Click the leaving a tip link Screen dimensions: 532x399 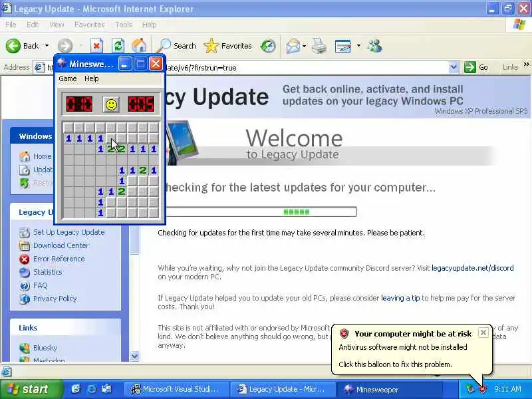[400, 298]
